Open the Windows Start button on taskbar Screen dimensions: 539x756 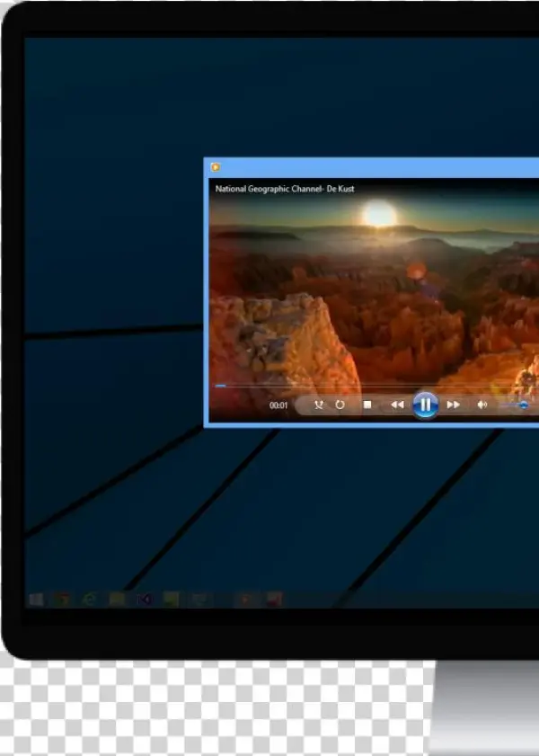(36, 600)
